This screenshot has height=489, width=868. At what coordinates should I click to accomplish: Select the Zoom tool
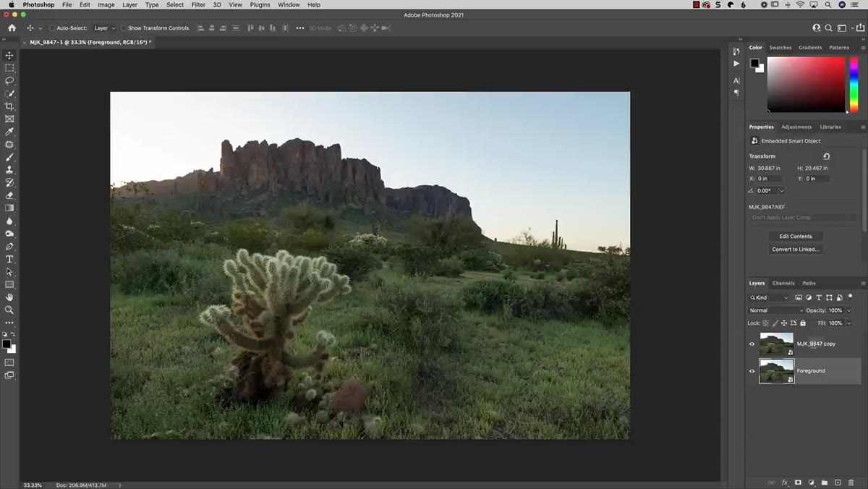click(9, 310)
